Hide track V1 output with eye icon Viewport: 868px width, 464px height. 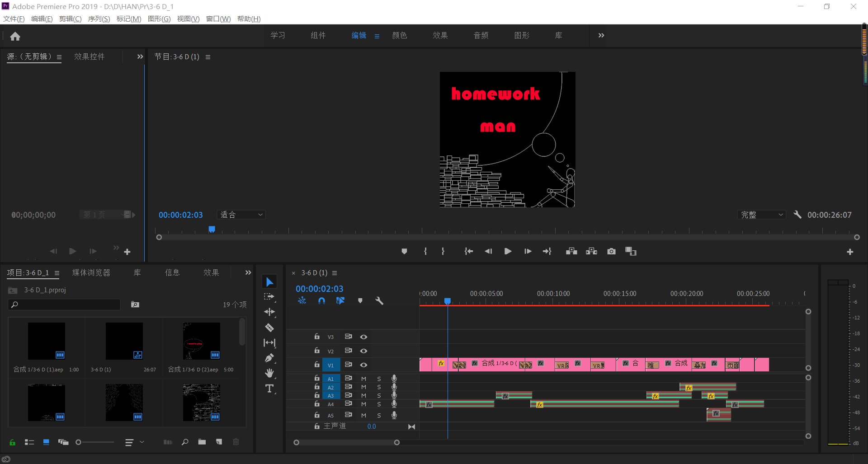(x=363, y=365)
